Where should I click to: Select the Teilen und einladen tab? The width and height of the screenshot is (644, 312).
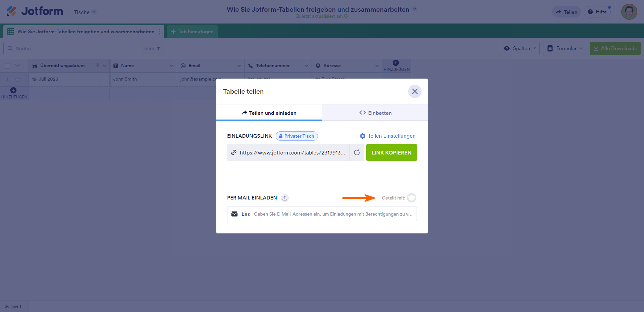pyautogui.click(x=269, y=113)
